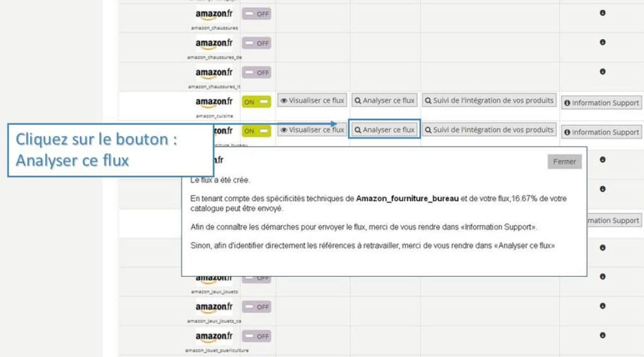Open Information Support for amazon_cuisine
The height and width of the screenshot is (357, 644).
pyautogui.click(x=602, y=103)
